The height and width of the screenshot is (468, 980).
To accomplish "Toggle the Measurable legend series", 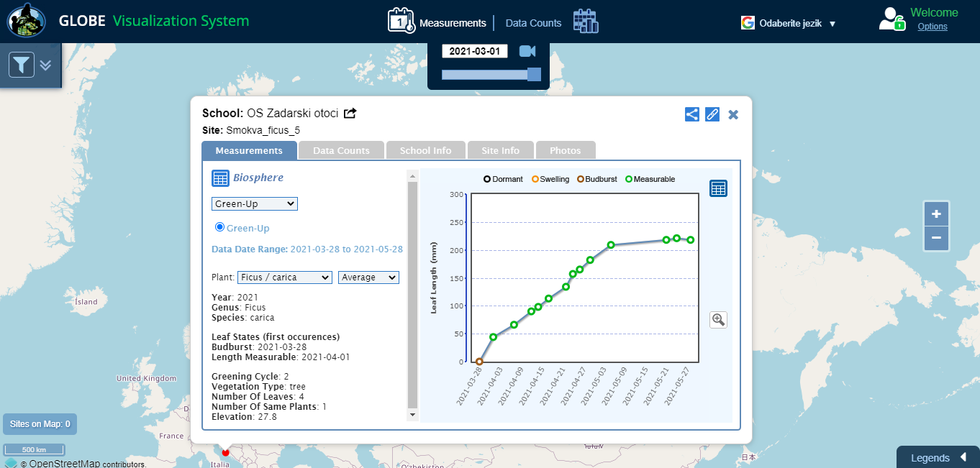I will (650, 179).
